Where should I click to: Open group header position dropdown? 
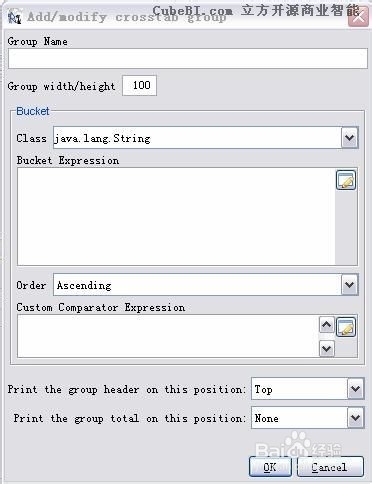point(356,389)
